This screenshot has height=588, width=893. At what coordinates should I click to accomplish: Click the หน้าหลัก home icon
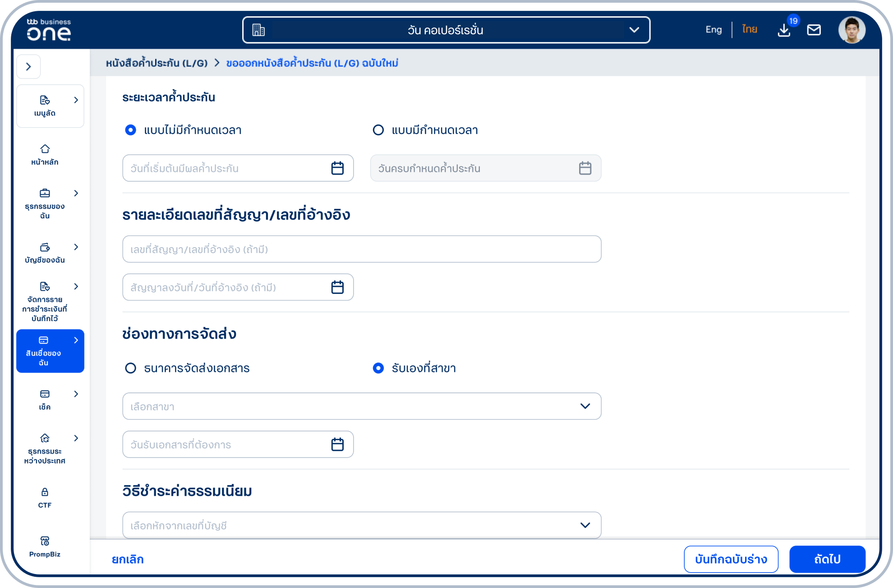pos(45,149)
